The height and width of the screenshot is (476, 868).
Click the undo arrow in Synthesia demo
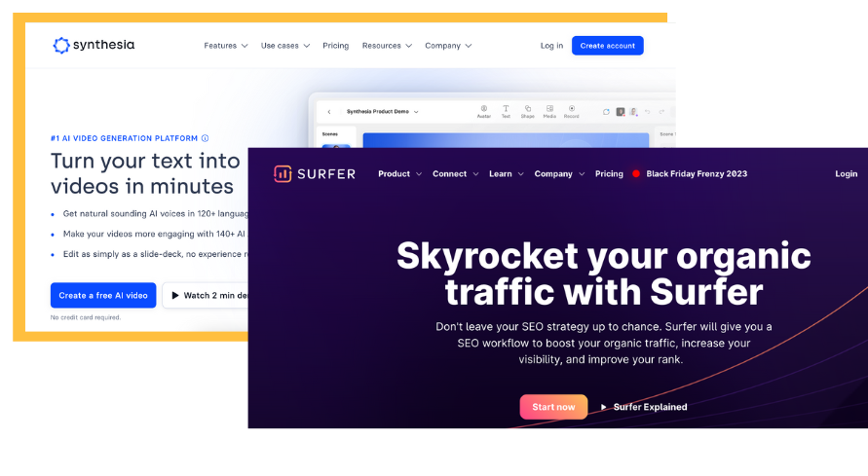coord(647,112)
